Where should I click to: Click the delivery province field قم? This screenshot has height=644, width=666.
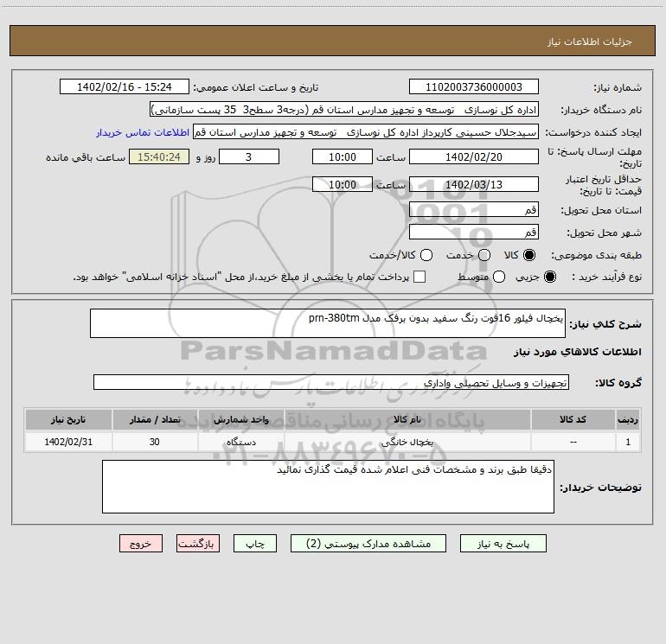[x=474, y=209]
